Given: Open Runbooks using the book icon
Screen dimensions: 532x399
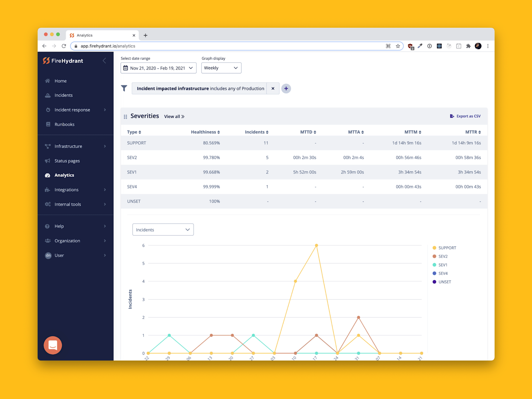Looking at the screenshot, I should point(48,124).
